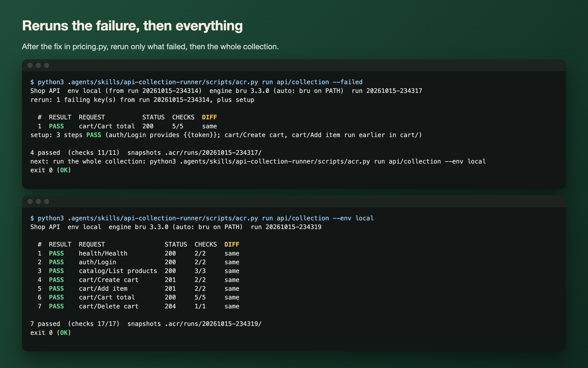Click the DIFF header in the second terminal table

[232, 244]
